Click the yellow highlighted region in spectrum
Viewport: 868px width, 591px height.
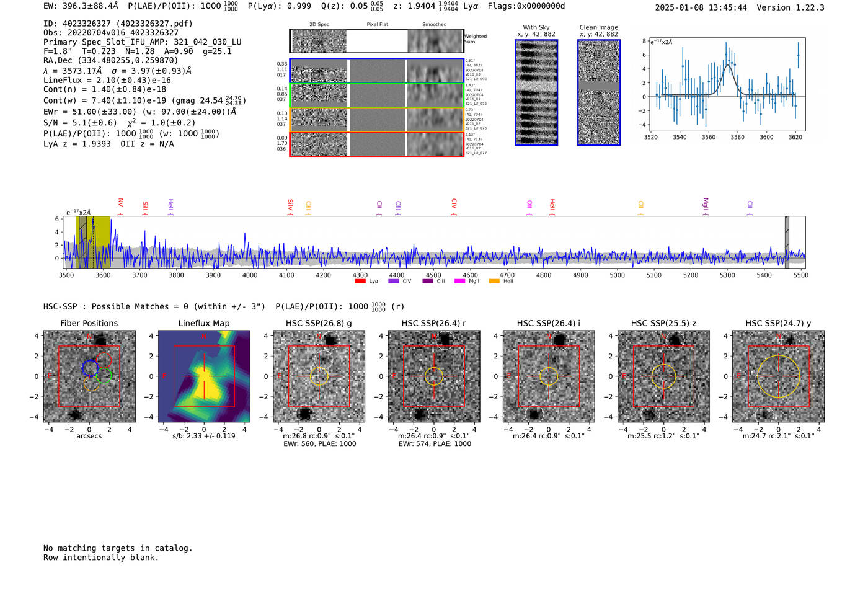tap(94, 242)
